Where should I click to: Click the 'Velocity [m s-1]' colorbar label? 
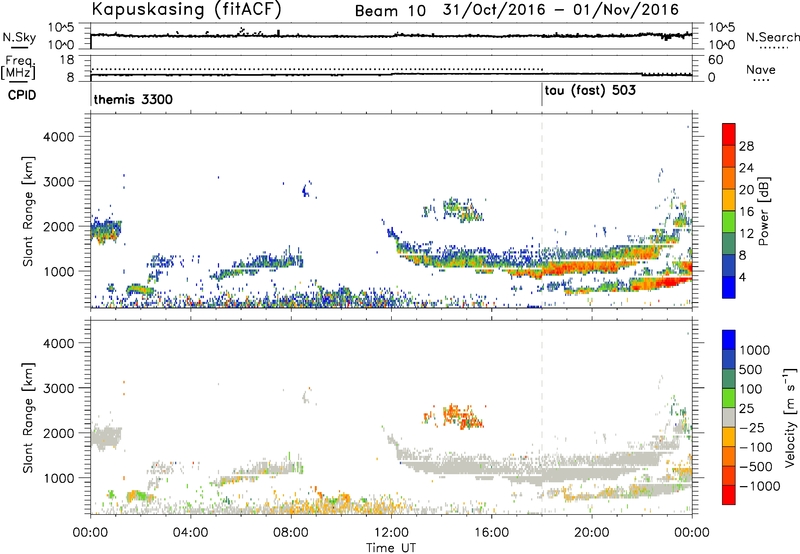click(790, 416)
